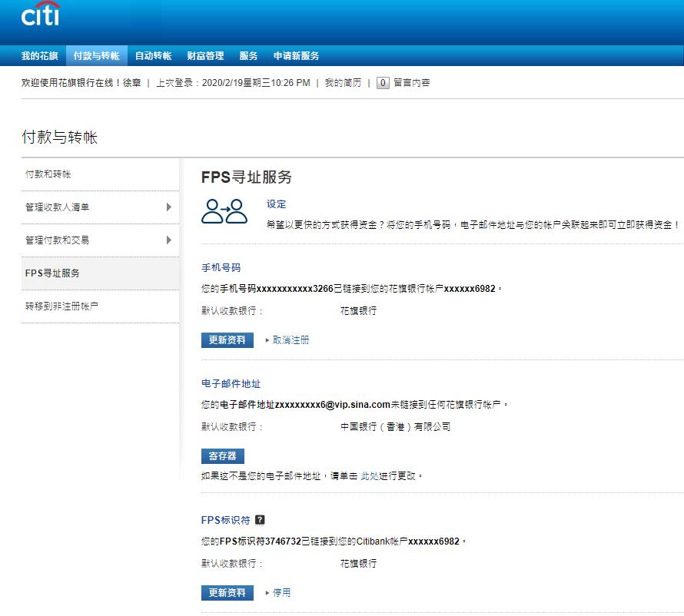Open the 自动转帐 menu

click(x=153, y=56)
